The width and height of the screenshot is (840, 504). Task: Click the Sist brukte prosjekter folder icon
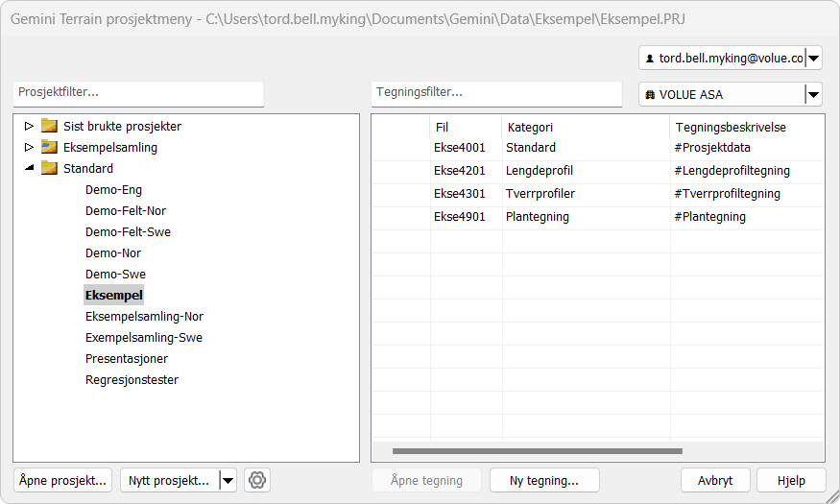coord(49,126)
